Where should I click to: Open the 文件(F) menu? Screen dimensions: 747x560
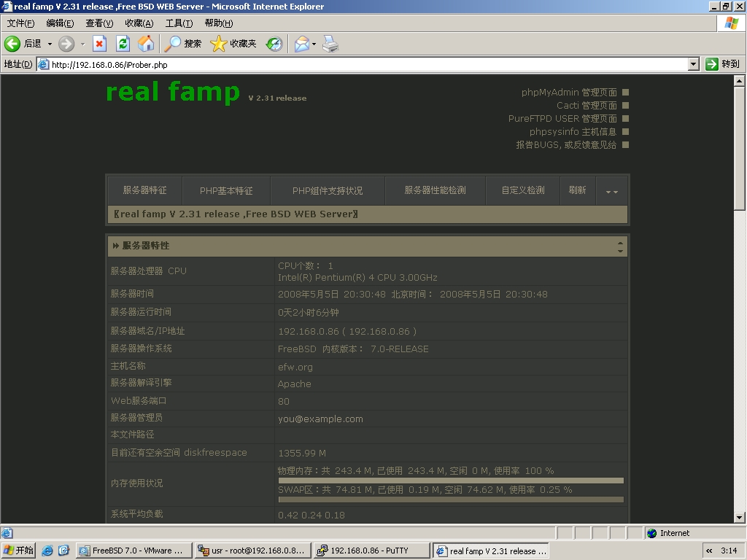20,23
